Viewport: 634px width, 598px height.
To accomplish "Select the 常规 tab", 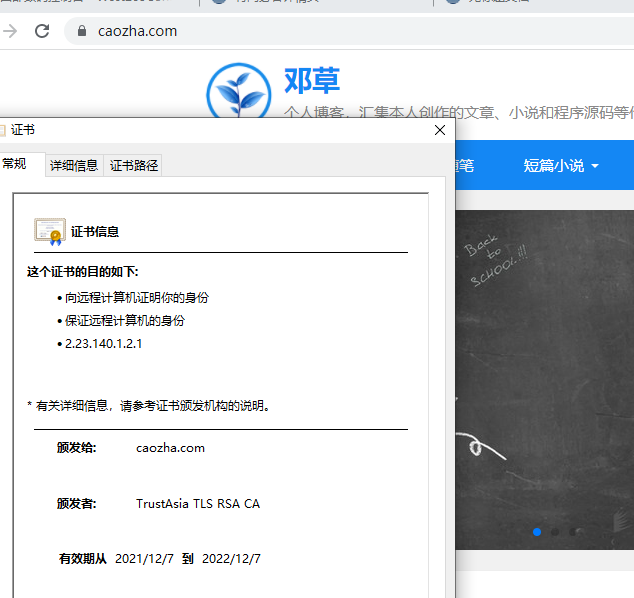I will pyautogui.click(x=17, y=165).
